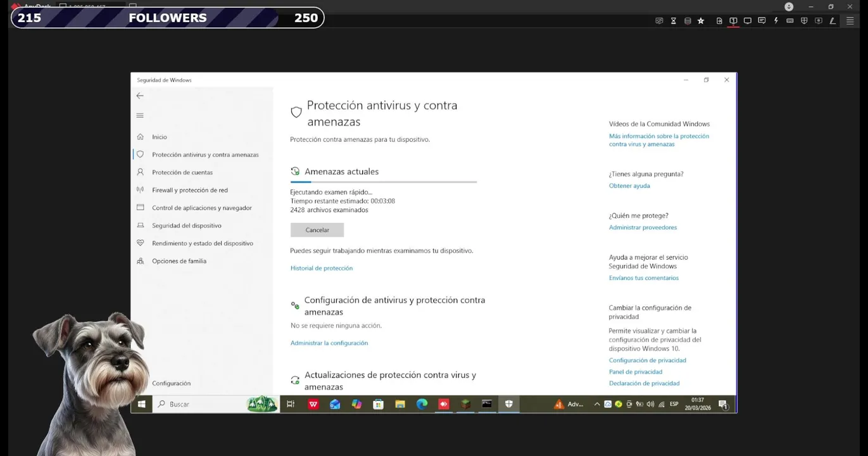Viewport: 868px width, 456px height.
Task: Click the Buscar search box in taskbar
Action: (x=216, y=404)
